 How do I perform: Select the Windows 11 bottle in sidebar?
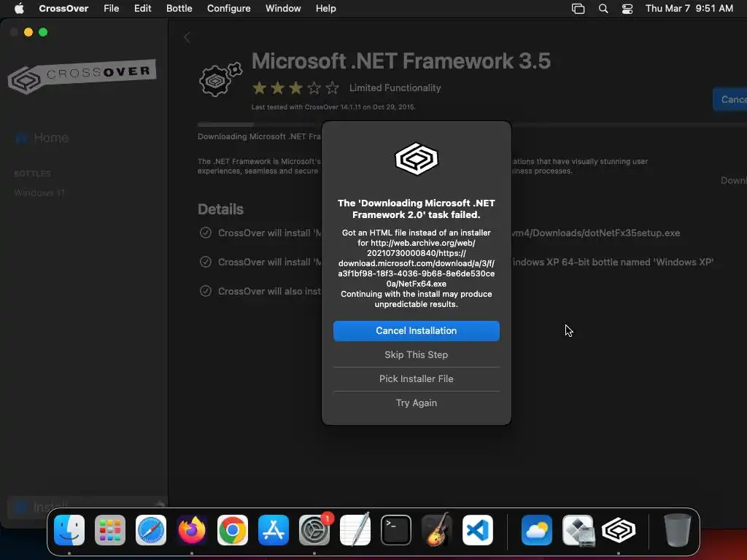[39, 192]
